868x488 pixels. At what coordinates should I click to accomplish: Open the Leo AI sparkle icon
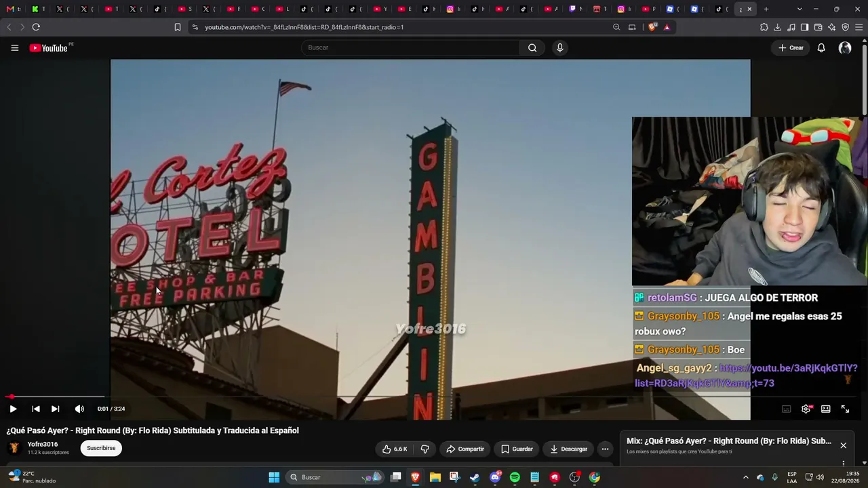coord(832,27)
